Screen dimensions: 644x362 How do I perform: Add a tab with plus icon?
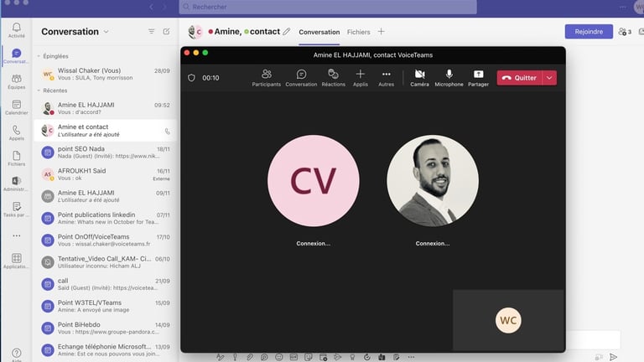click(x=382, y=31)
